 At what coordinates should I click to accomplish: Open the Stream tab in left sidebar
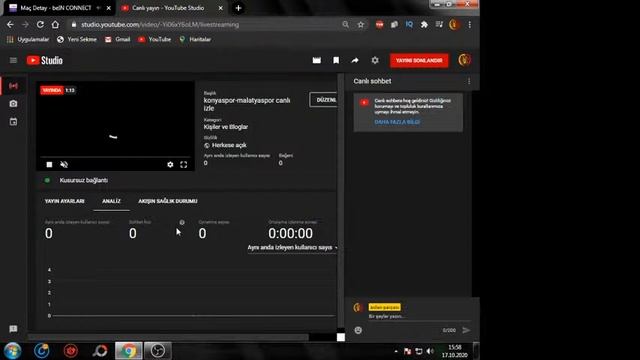(x=13, y=86)
